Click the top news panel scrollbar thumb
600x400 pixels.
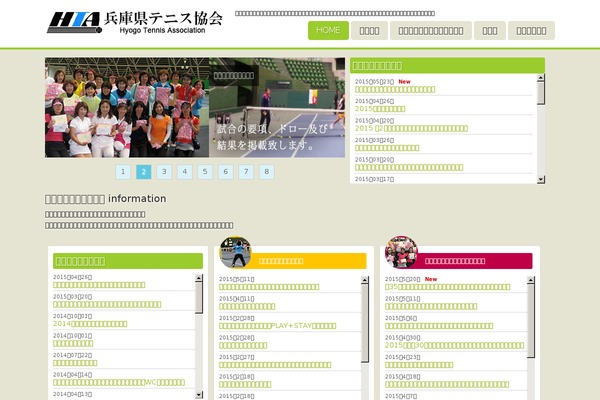(x=541, y=93)
